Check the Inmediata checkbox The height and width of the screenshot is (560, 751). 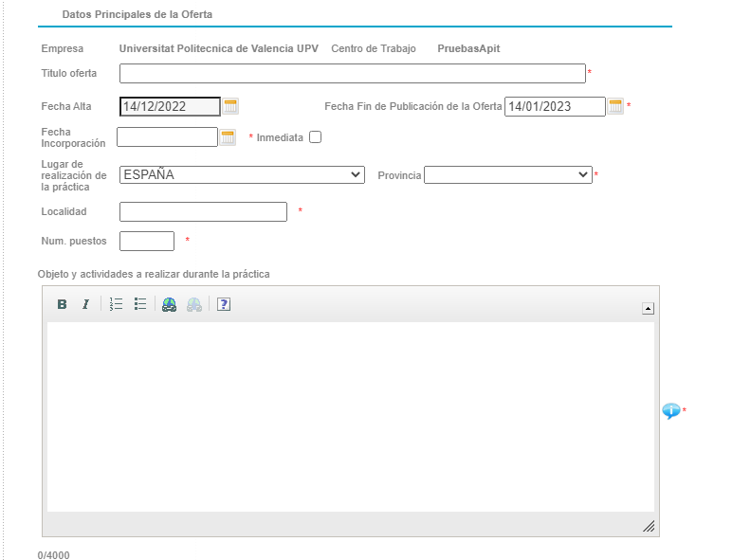316,137
